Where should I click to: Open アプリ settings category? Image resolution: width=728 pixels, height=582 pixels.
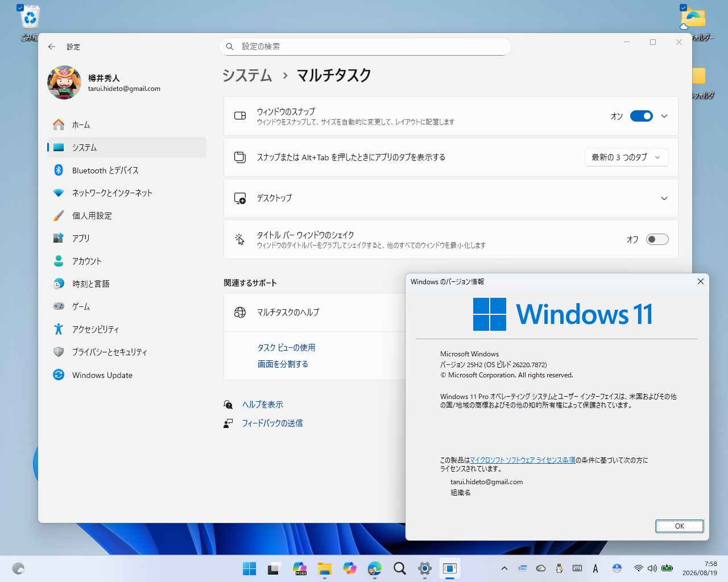pos(126,238)
